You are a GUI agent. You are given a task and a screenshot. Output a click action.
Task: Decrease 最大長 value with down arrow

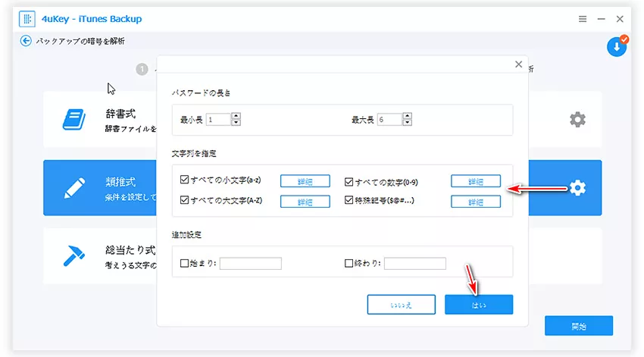click(408, 123)
